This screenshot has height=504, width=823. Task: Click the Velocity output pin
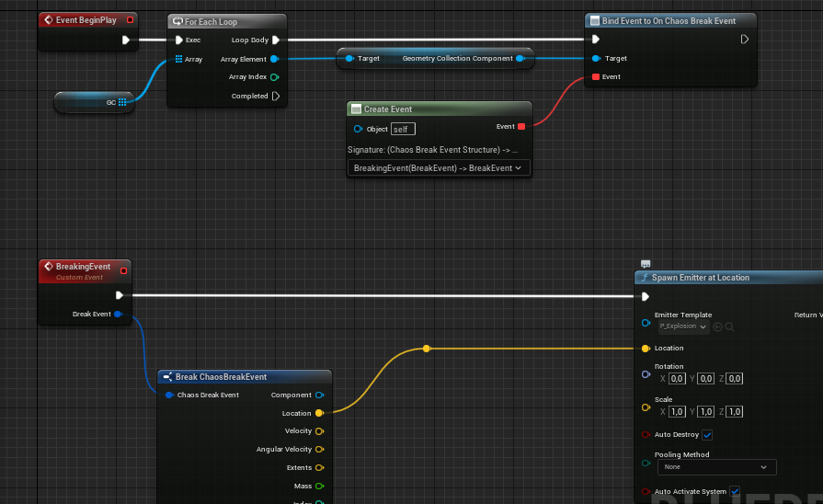319,431
